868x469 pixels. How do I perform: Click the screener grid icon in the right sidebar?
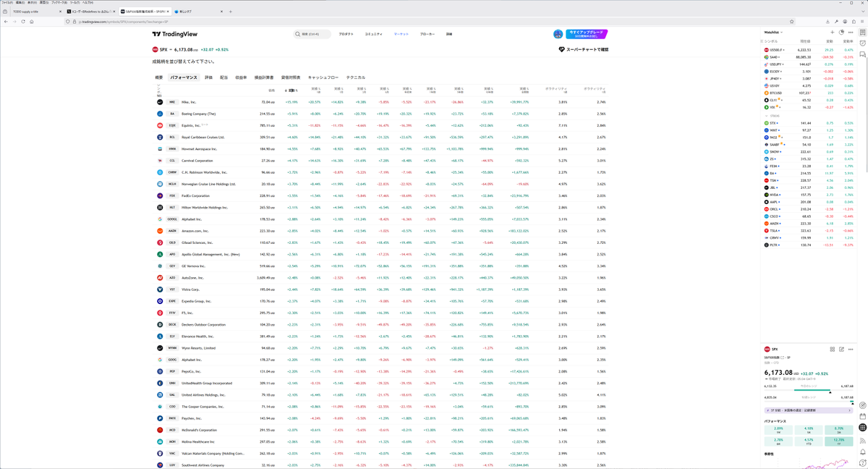click(x=863, y=428)
